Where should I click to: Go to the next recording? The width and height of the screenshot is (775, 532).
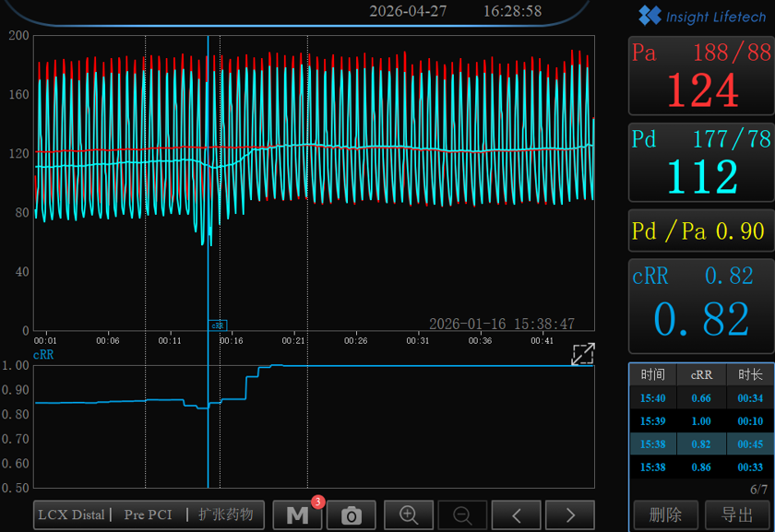point(570,515)
